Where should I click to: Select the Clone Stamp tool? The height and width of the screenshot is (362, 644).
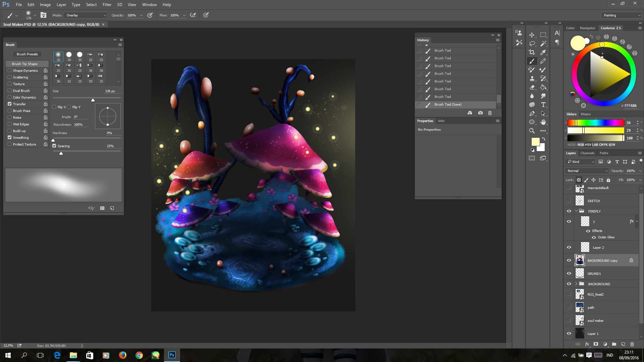pos(532,78)
